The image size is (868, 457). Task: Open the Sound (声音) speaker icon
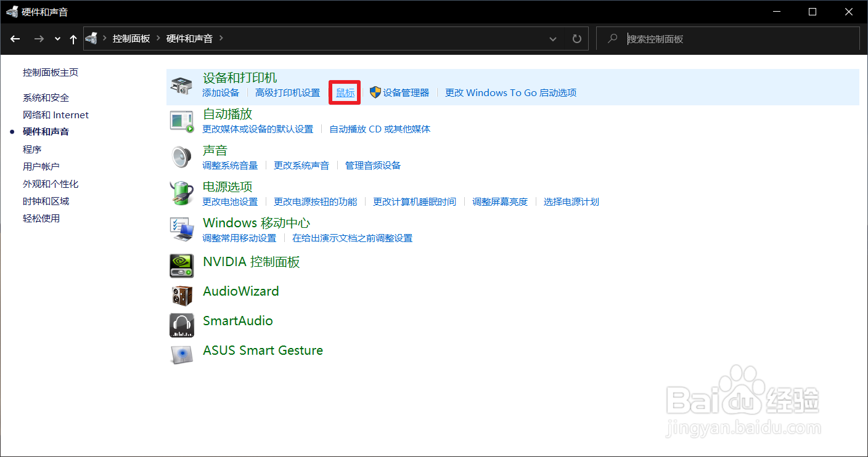[x=182, y=158]
